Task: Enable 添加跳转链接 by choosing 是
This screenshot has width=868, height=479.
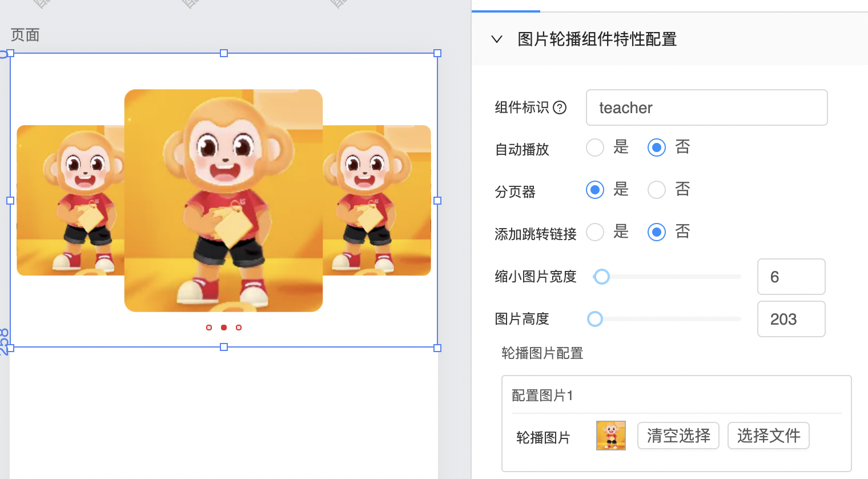Action: [x=595, y=232]
